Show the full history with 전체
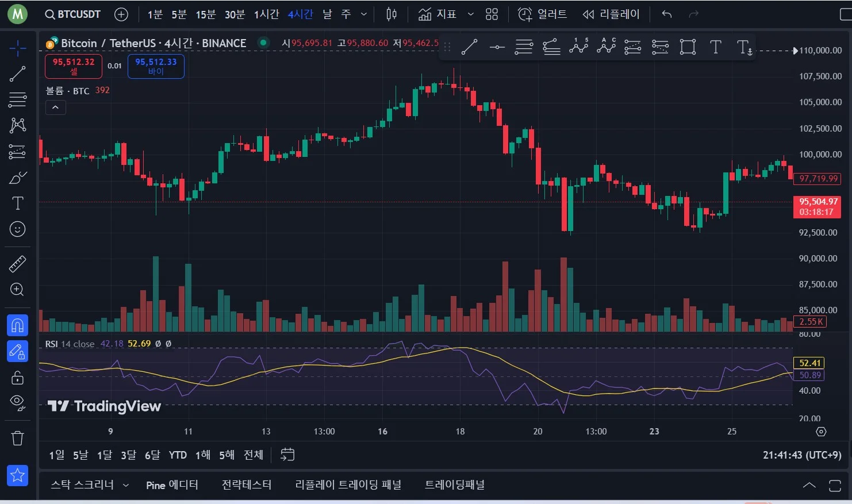This screenshot has height=504, width=852. coord(254,455)
